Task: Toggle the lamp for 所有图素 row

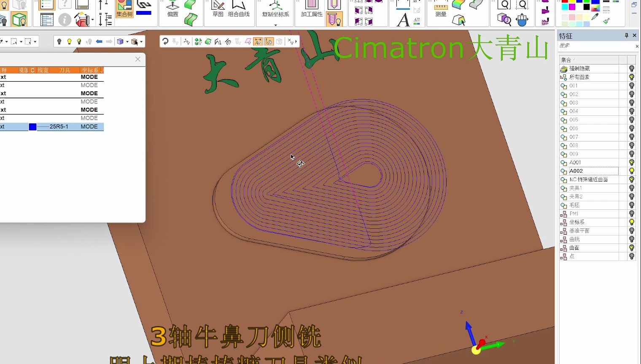Action: click(631, 77)
